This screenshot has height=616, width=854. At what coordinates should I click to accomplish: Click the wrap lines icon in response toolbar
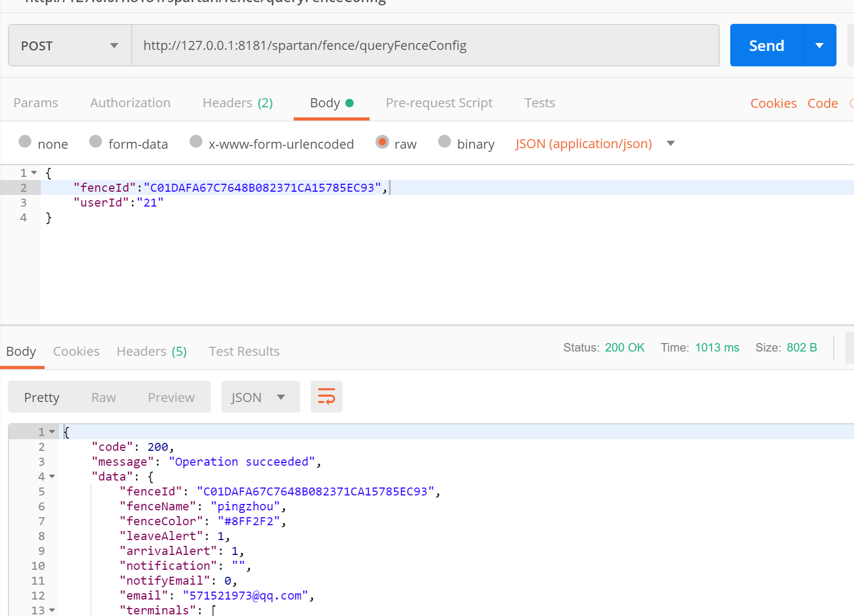[x=326, y=397]
